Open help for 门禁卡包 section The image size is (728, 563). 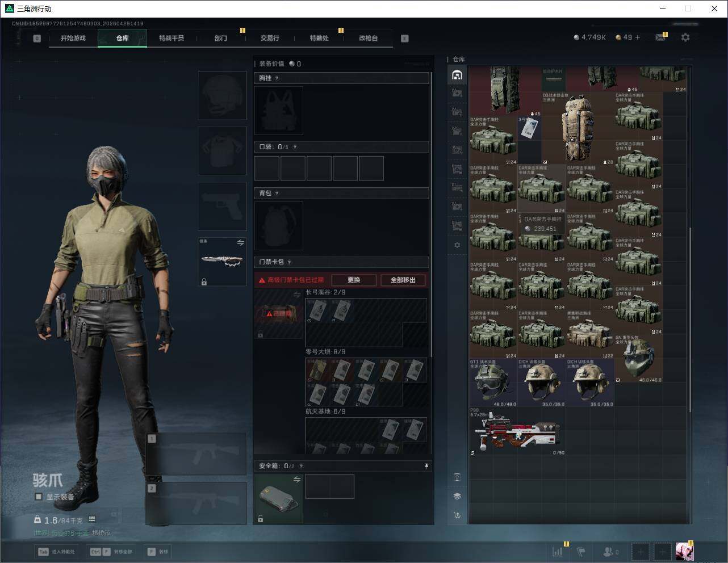coord(290,262)
